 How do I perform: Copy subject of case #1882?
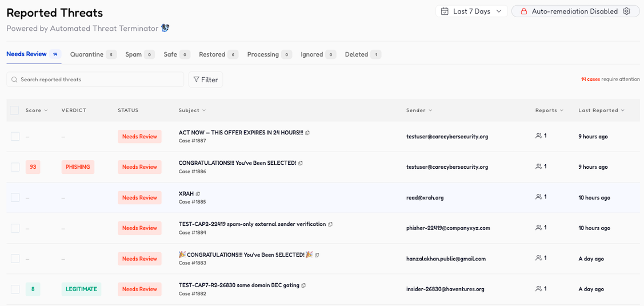[x=303, y=285]
